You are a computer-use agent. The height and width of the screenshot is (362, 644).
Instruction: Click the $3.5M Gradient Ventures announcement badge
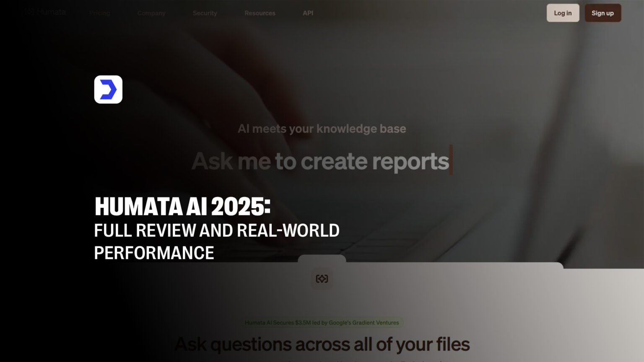point(322,323)
